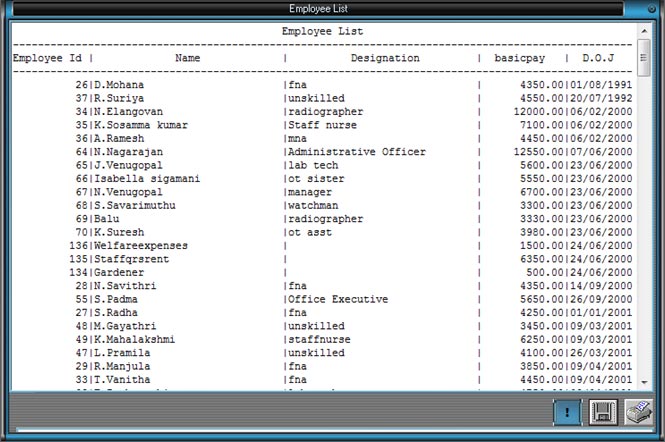Viewport: 665px width, 442px height.
Task: Select the 'Employee Id' column header
Action: 47,58
